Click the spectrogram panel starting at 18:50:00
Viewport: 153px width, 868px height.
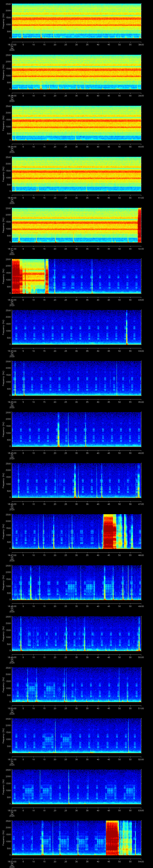[x=76, y=685]
